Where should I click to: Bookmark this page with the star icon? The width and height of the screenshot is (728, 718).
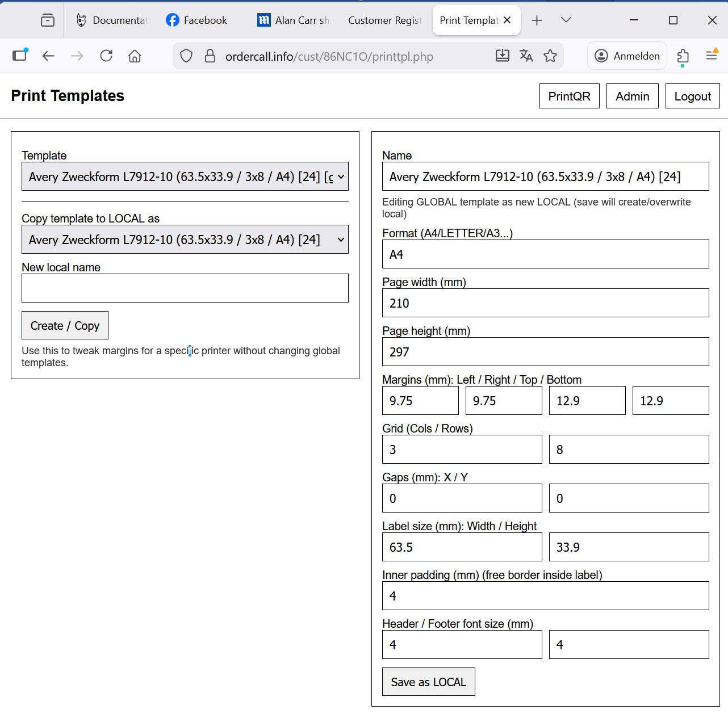click(550, 56)
